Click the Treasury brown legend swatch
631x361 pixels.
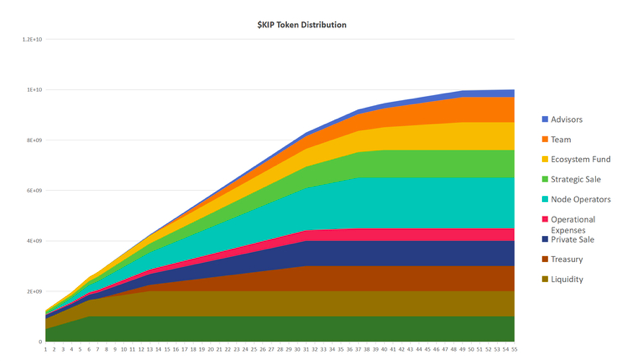(x=545, y=259)
